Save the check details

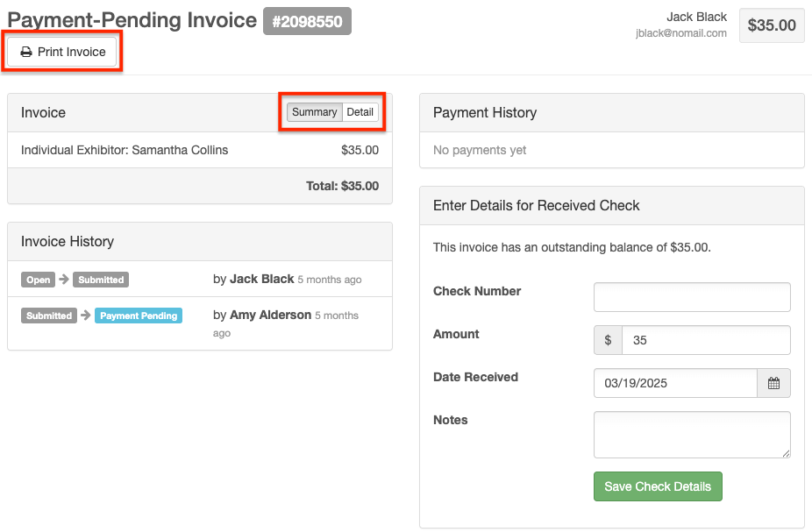[x=658, y=486]
